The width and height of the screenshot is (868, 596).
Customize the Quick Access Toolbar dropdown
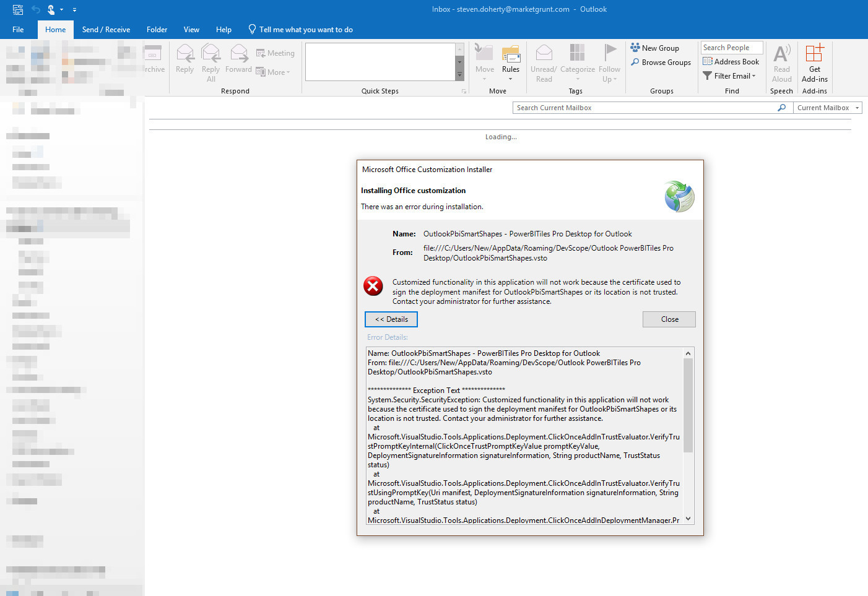pos(74,10)
